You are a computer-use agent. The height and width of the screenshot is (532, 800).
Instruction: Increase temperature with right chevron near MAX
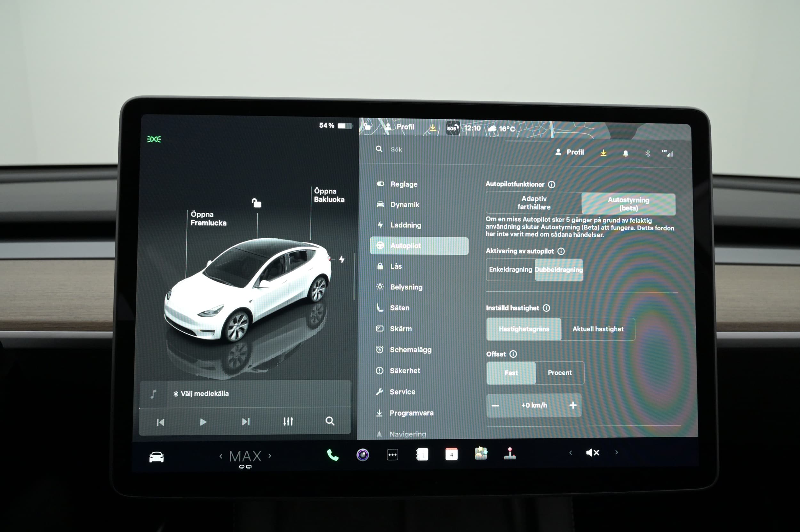click(x=270, y=456)
